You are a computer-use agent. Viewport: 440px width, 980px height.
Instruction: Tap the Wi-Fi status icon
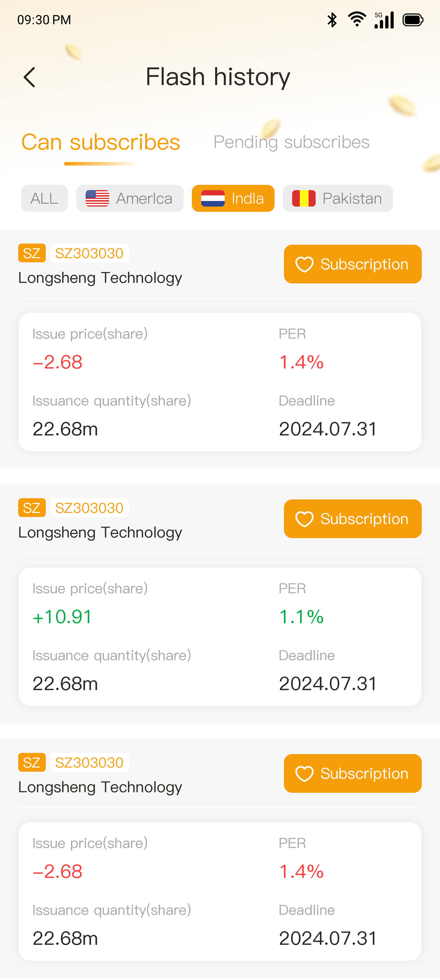click(357, 19)
